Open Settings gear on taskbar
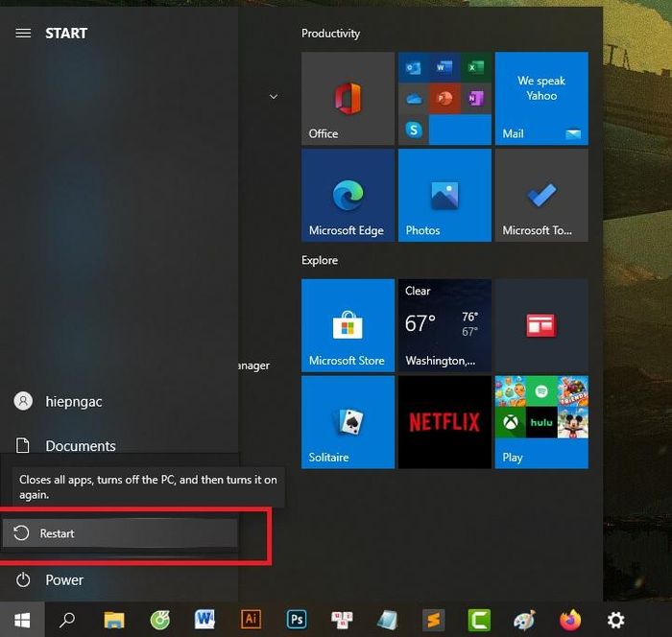The width and height of the screenshot is (672, 637). pos(616,620)
